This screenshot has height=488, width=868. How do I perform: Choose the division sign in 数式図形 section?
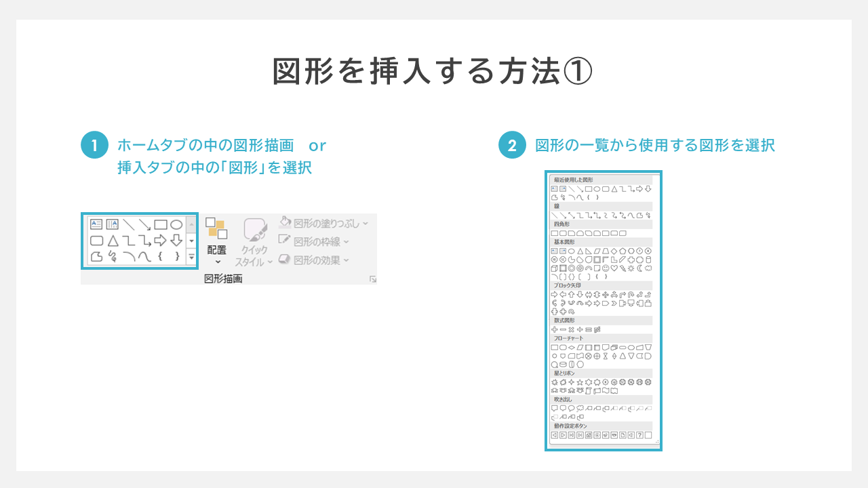pos(580,329)
